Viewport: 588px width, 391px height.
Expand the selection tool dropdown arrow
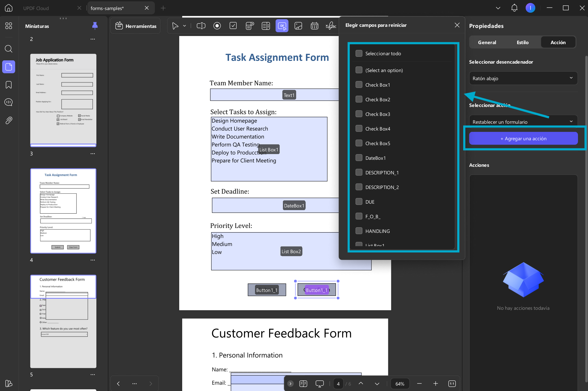[x=185, y=26]
